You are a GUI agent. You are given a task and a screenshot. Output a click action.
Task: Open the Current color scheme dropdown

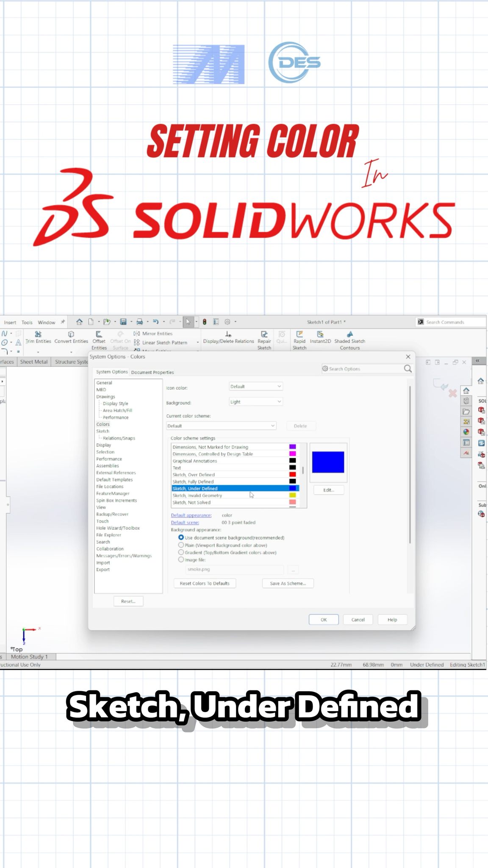pos(221,426)
